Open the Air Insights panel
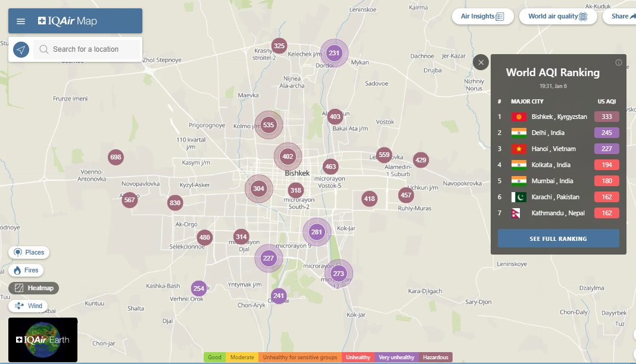 coord(482,17)
